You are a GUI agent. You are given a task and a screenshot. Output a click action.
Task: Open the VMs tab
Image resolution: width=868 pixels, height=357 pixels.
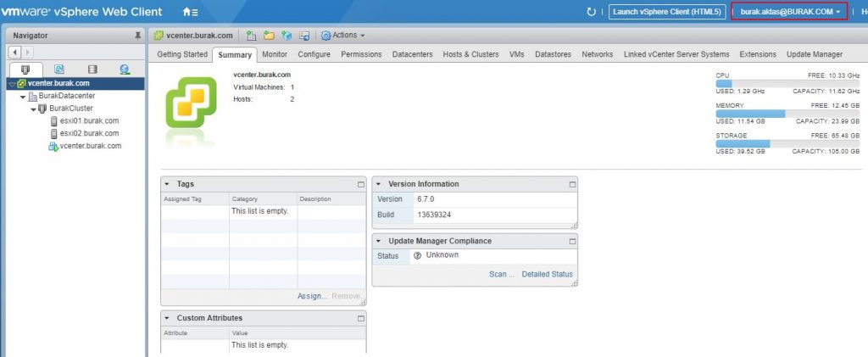517,54
